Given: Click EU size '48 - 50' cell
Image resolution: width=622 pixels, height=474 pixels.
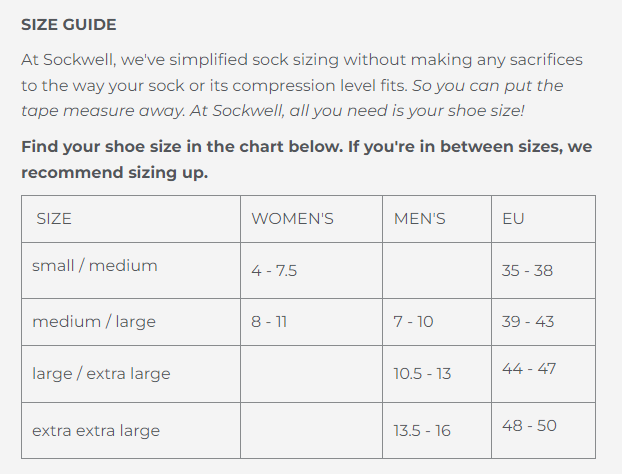Looking at the screenshot, I should (x=527, y=426).
